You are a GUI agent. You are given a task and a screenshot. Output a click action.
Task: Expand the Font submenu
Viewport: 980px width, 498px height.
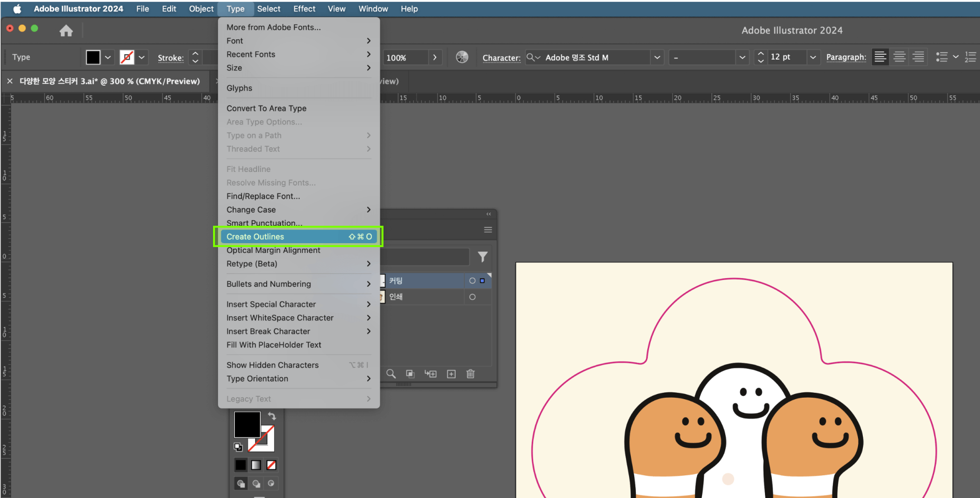[x=368, y=41]
